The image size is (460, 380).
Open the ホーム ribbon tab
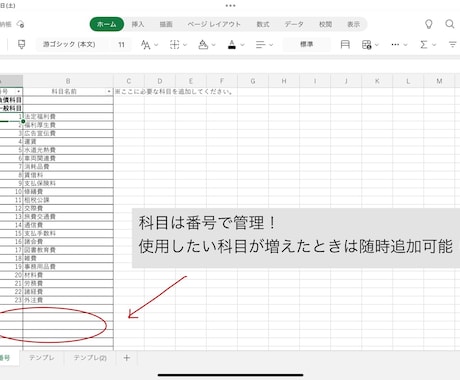[107, 24]
